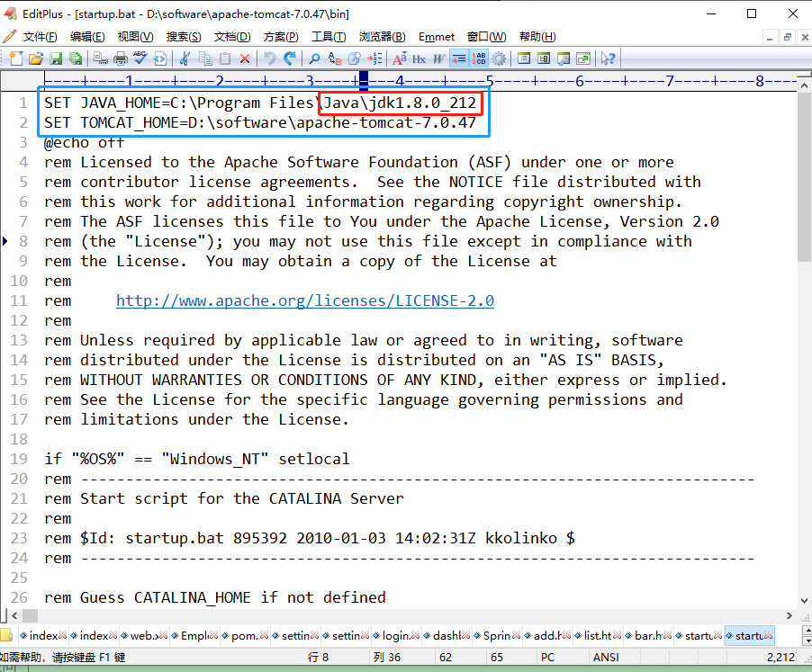Switch to the login. document tab
The width and height of the screenshot is (812, 672).
[395, 636]
